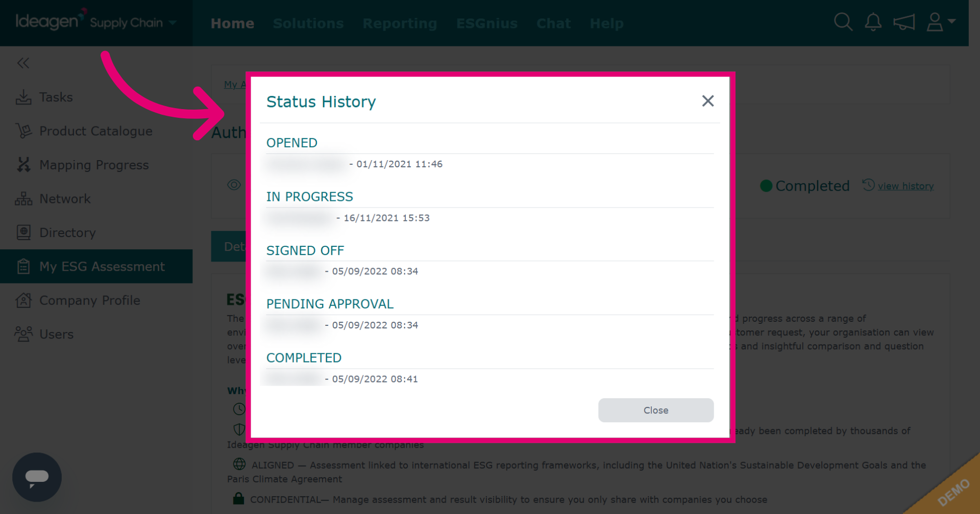Click the Company Profile building icon
The height and width of the screenshot is (514, 980).
(23, 300)
